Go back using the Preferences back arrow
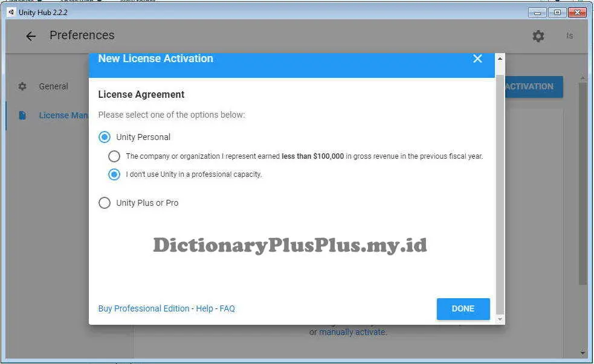Viewport: 594px width, 364px height. click(x=31, y=36)
